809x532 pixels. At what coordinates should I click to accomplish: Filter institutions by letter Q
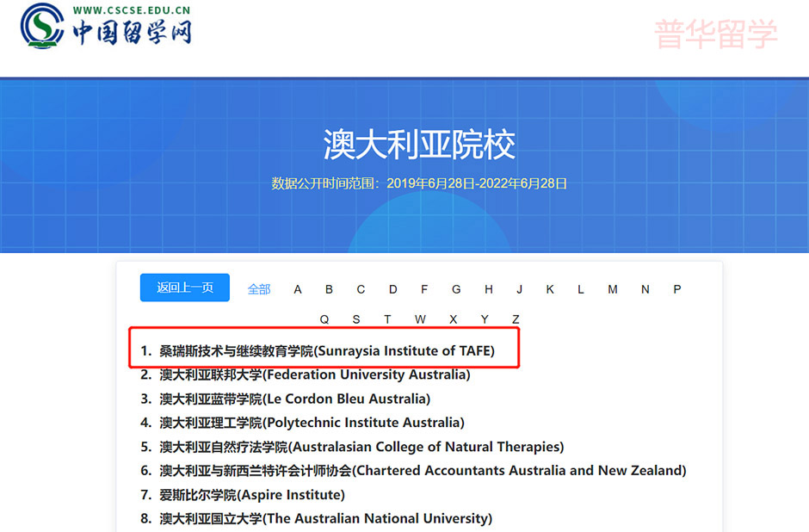click(324, 319)
